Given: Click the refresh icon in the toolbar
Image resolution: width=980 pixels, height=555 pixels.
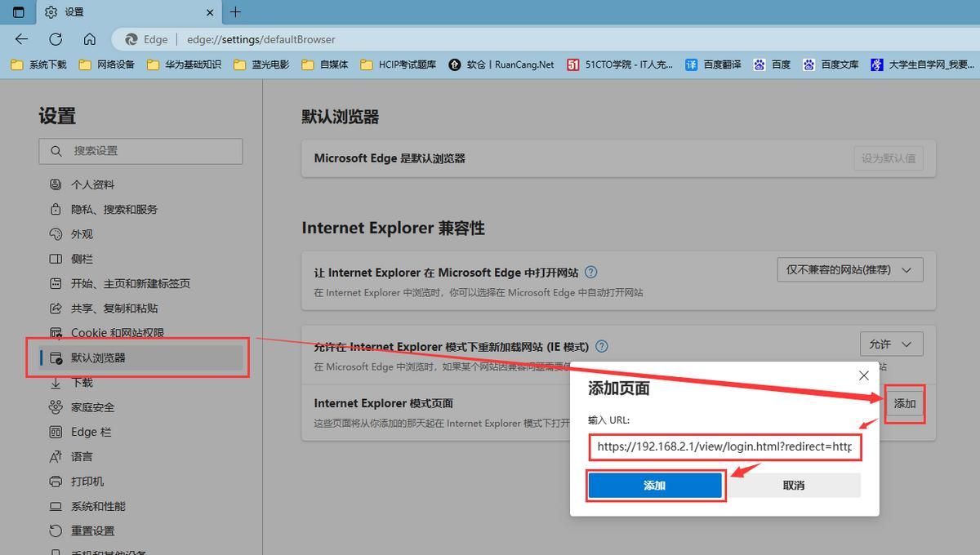Looking at the screenshot, I should click(56, 38).
